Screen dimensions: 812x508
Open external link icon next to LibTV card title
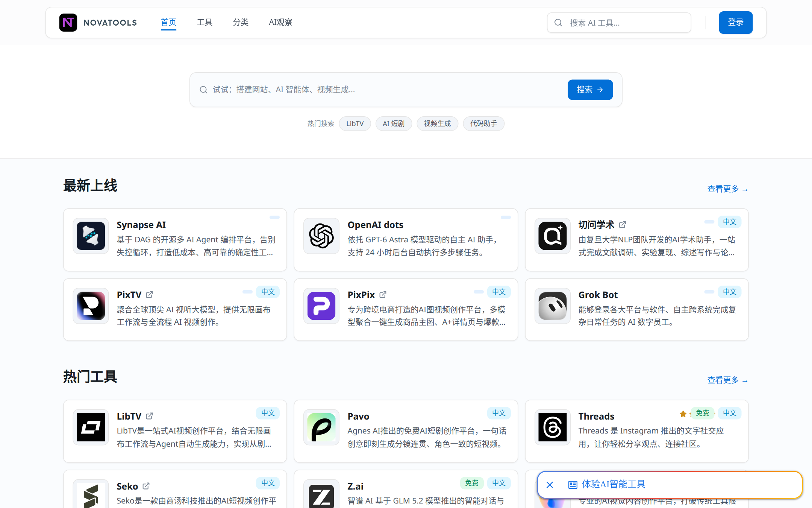pos(150,416)
